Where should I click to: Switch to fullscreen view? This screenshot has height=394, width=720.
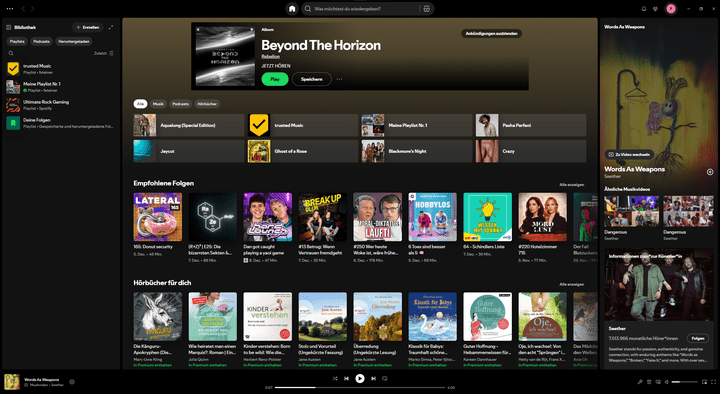coord(714,382)
